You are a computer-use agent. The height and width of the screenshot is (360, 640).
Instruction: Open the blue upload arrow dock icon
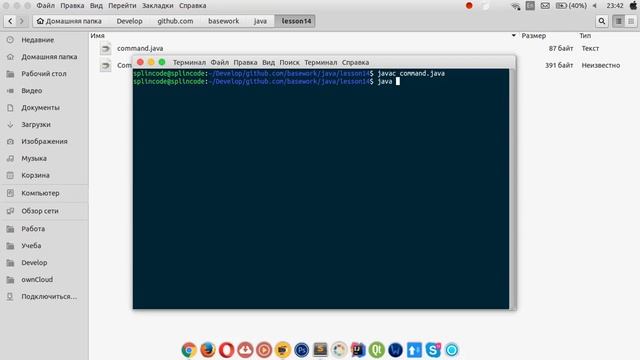414,350
